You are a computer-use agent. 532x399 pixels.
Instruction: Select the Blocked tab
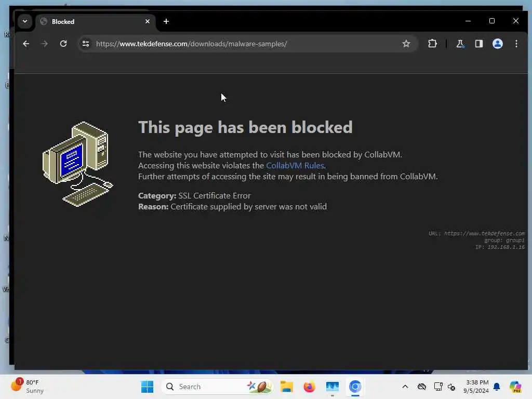point(95,22)
